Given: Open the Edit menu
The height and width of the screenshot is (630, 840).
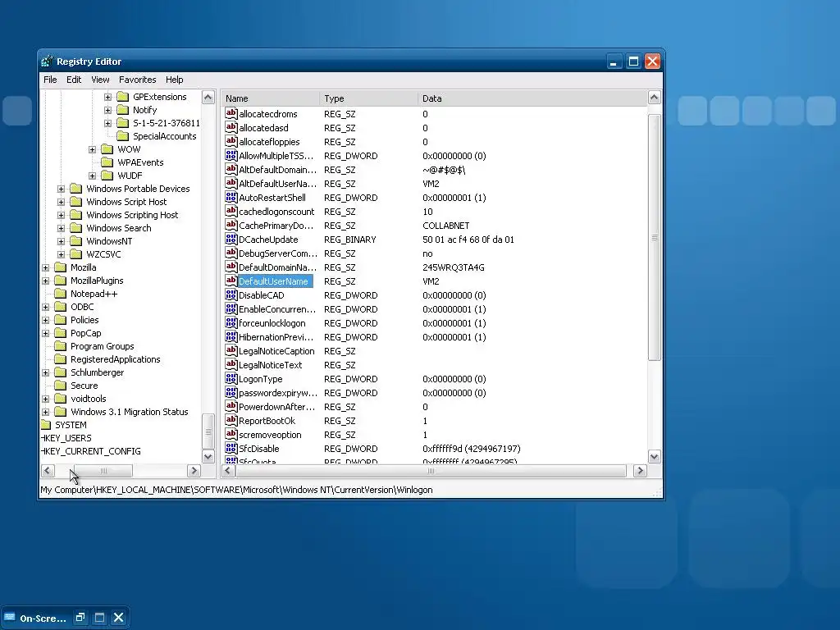Looking at the screenshot, I should click(73, 80).
